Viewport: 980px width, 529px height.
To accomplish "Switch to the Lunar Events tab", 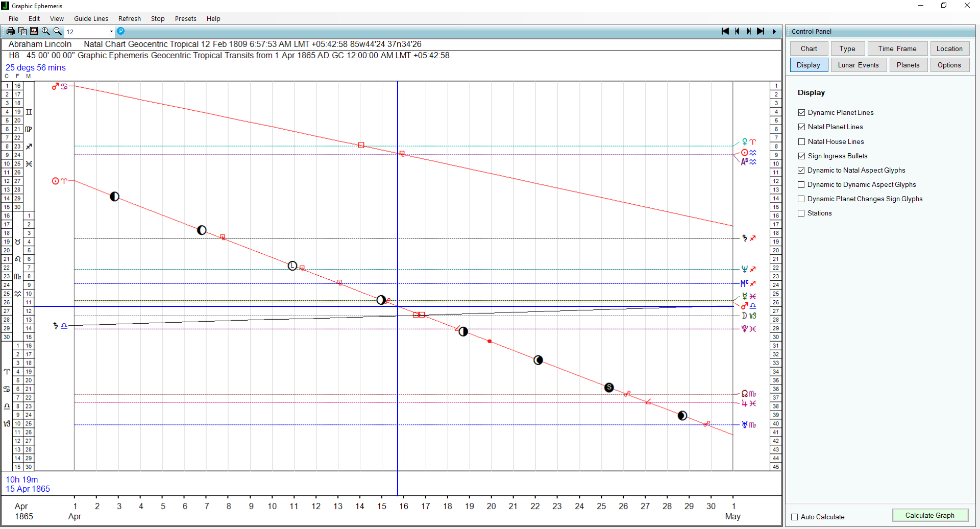I will 858,65.
